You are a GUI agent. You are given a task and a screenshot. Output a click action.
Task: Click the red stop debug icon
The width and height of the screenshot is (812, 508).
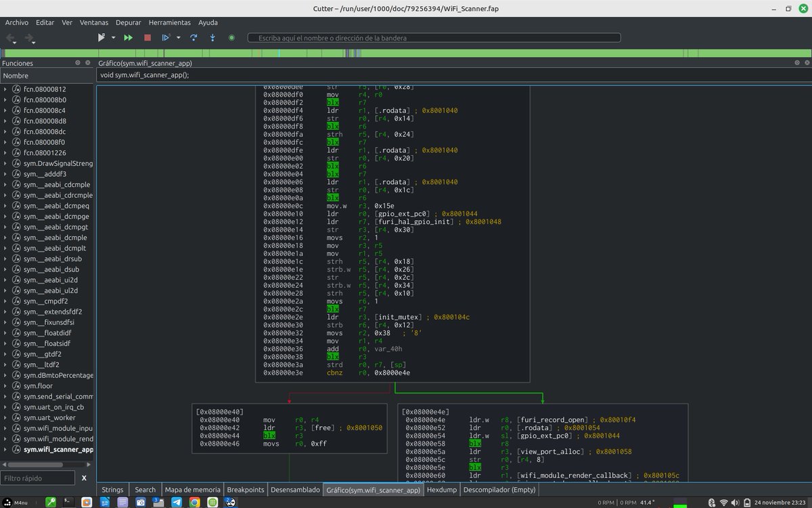tap(148, 38)
